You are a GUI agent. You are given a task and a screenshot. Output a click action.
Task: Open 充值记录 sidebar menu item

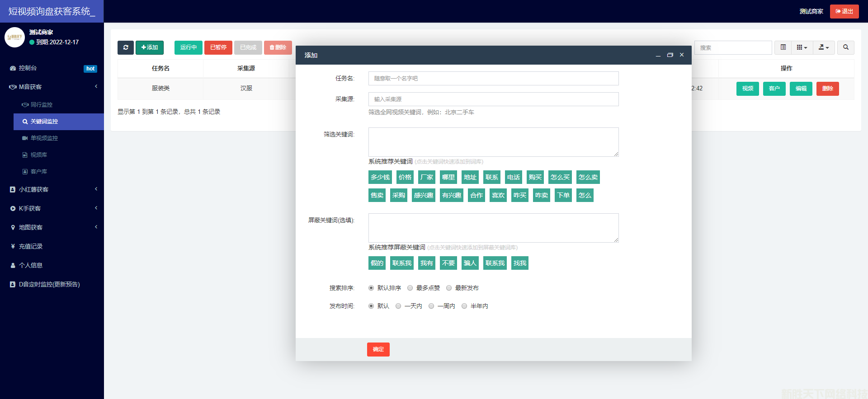31,247
